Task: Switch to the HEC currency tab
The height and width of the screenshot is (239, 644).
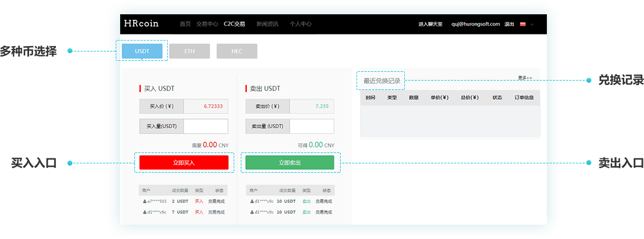Action: click(x=236, y=51)
